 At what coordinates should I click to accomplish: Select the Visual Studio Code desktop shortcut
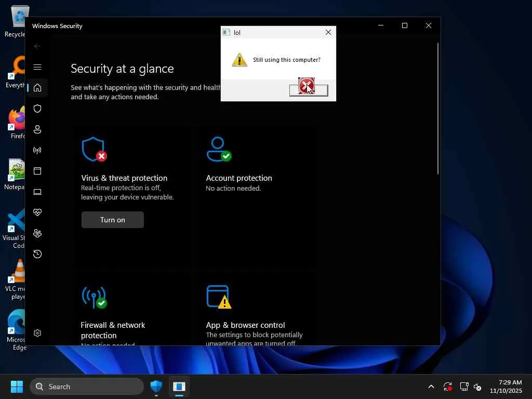coord(14,229)
